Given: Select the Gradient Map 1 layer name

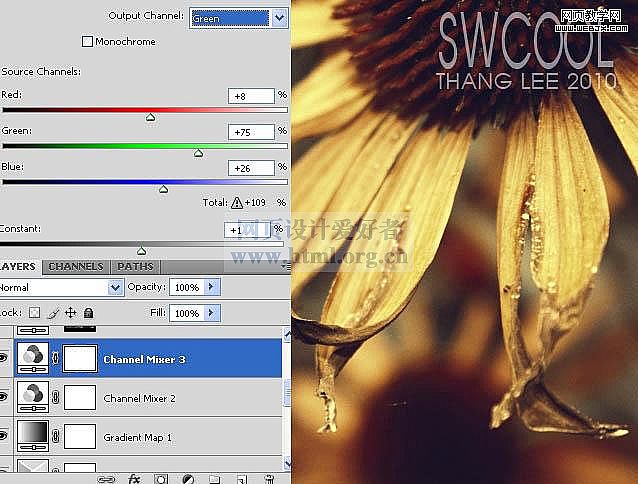Looking at the screenshot, I should coord(138,438).
